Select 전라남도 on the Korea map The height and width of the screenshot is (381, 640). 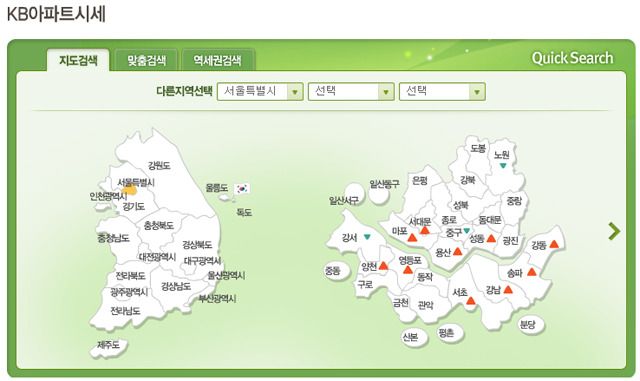tap(125, 311)
